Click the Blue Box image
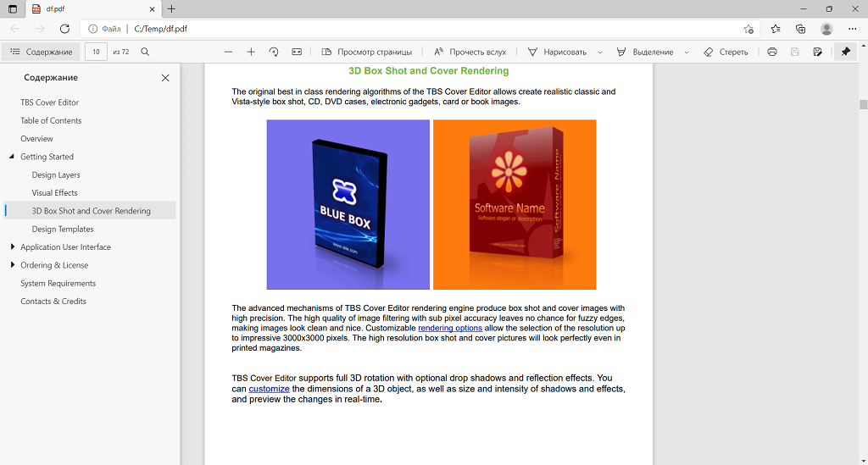Image resolution: width=868 pixels, height=465 pixels. click(x=348, y=205)
